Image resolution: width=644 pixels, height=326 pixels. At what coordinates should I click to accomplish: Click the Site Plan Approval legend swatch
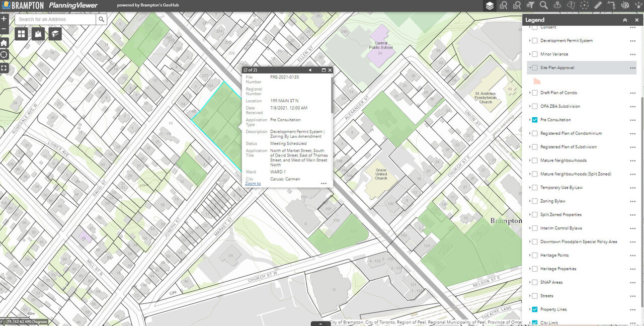pos(537,80)
